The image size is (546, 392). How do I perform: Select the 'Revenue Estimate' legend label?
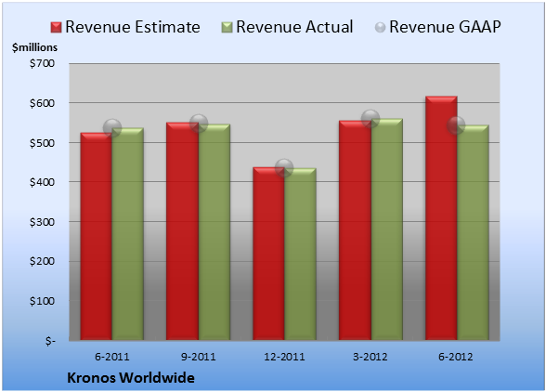point(133,27)
